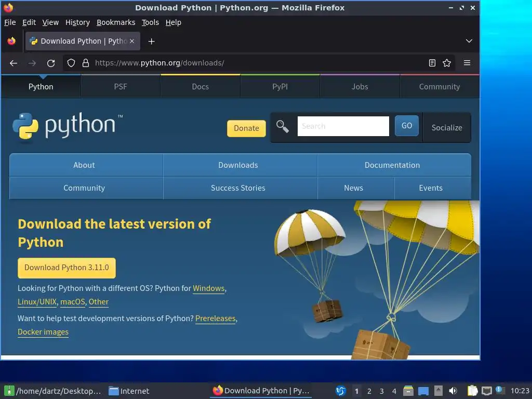
Task: Open the Socialize menu
Action: (447, 128)
